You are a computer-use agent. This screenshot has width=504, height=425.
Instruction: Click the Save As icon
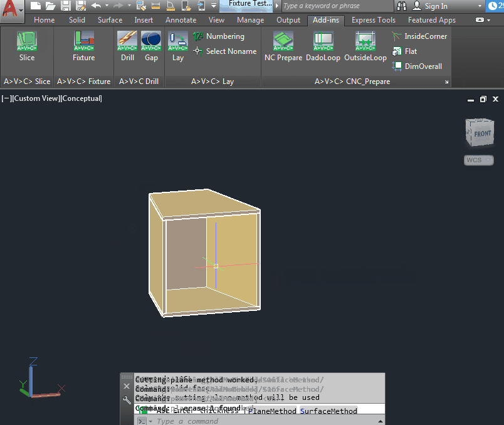click(81, 6)
